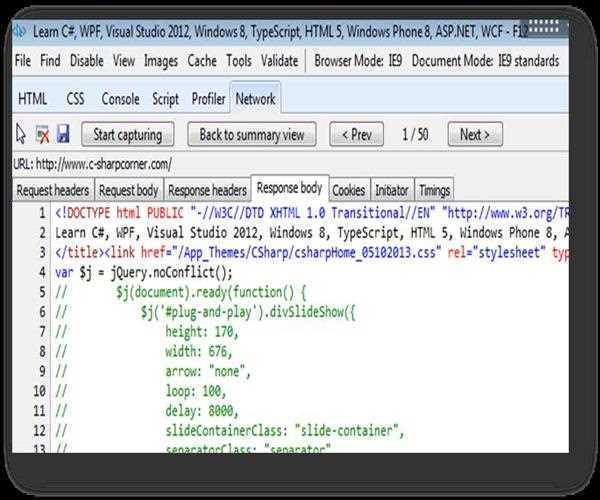Click the save (floppy disk) icon
Screen dimensions: 600x500
(x=62, y=134)
